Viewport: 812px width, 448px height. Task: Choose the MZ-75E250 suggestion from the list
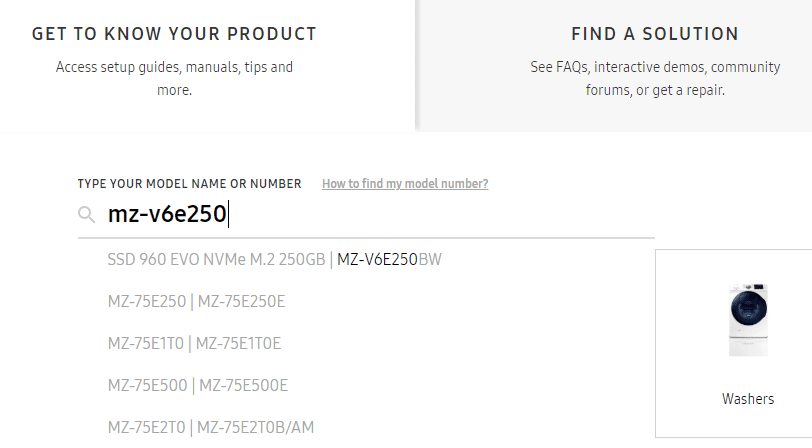[x=147, y=302]
